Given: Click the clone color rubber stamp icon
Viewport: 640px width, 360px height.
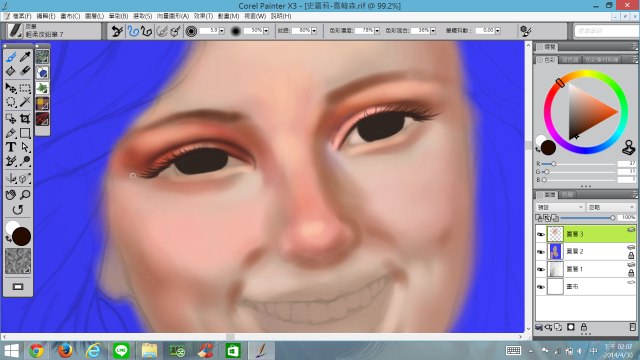Looking at the screenshot, I should (x=629, y=147).
